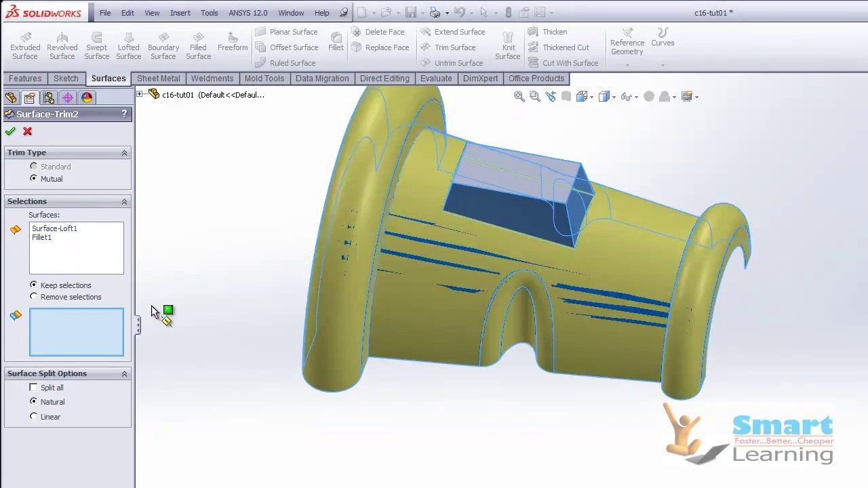This screenshot has height=488, width=868.
Task: Open the DisplayManager color ball tab
Action: 87,98
